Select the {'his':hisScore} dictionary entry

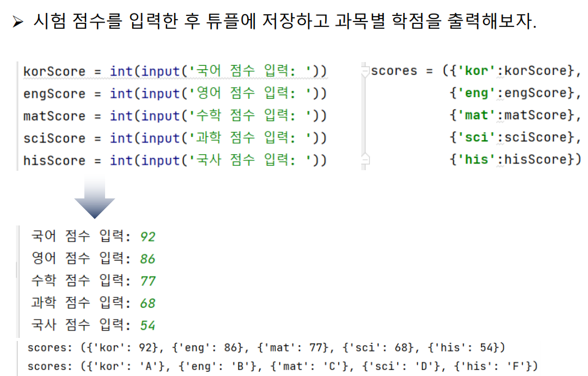coord(515,160)
